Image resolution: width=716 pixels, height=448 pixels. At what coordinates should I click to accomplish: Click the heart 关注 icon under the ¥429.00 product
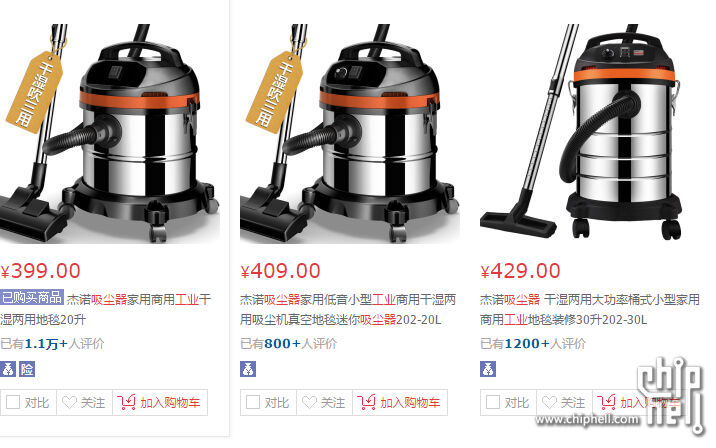point(549,402)
